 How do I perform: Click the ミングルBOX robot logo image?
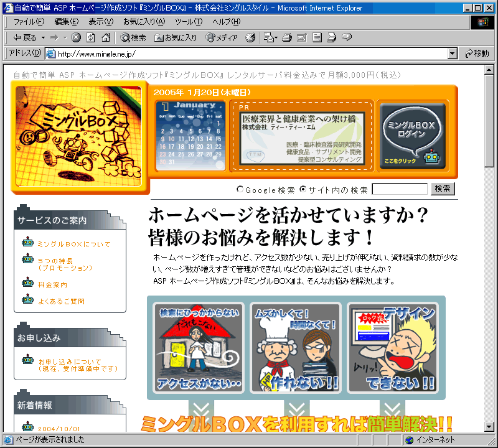coord(78,136)
